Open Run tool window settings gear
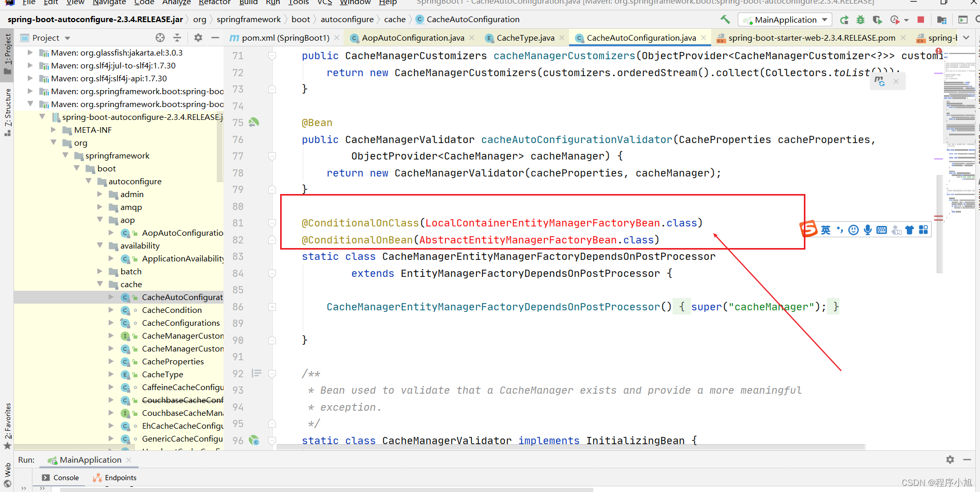This screenshot has width=980, height=492. pos(950,460)
